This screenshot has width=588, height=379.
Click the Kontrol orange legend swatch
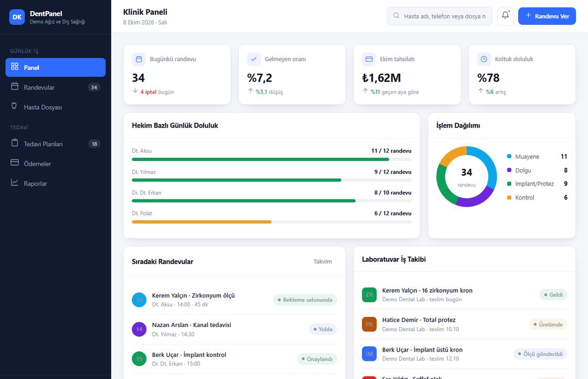509,198
